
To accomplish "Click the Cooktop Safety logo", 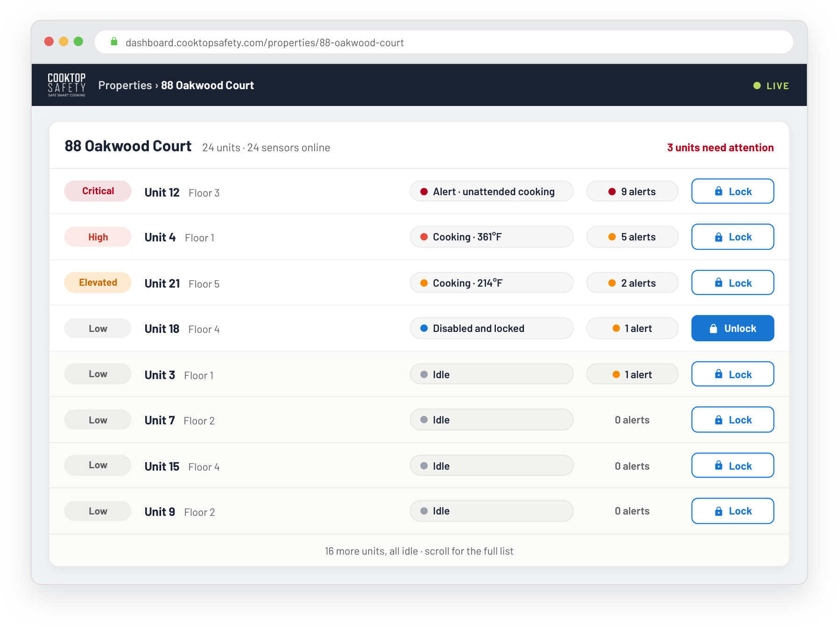I will (x=67, y=85).
